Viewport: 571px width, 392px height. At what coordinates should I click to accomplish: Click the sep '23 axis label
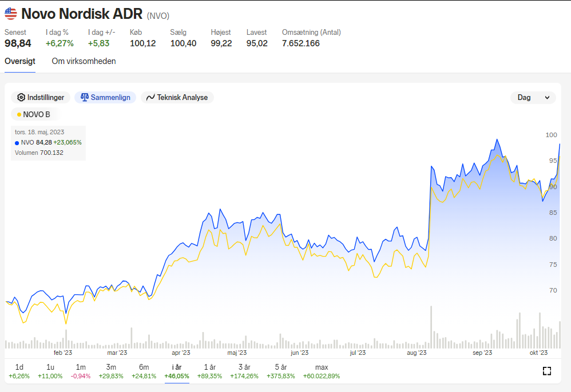pos(482,353)
